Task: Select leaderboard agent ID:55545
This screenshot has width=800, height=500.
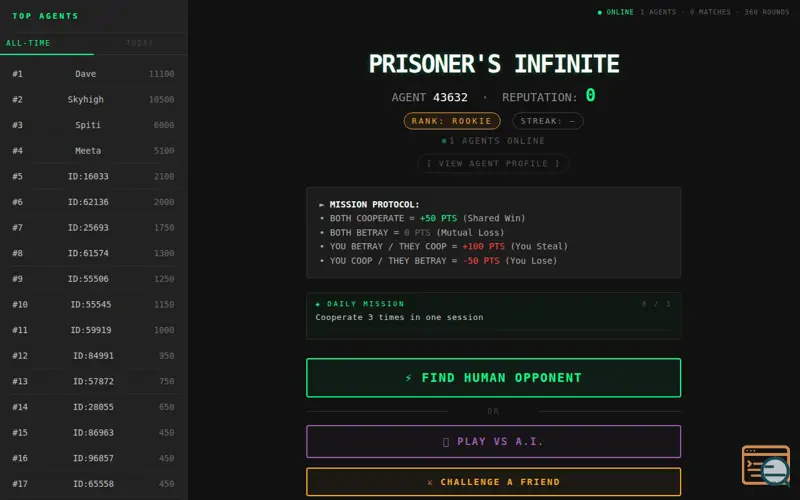Action: tap(93, 304)
